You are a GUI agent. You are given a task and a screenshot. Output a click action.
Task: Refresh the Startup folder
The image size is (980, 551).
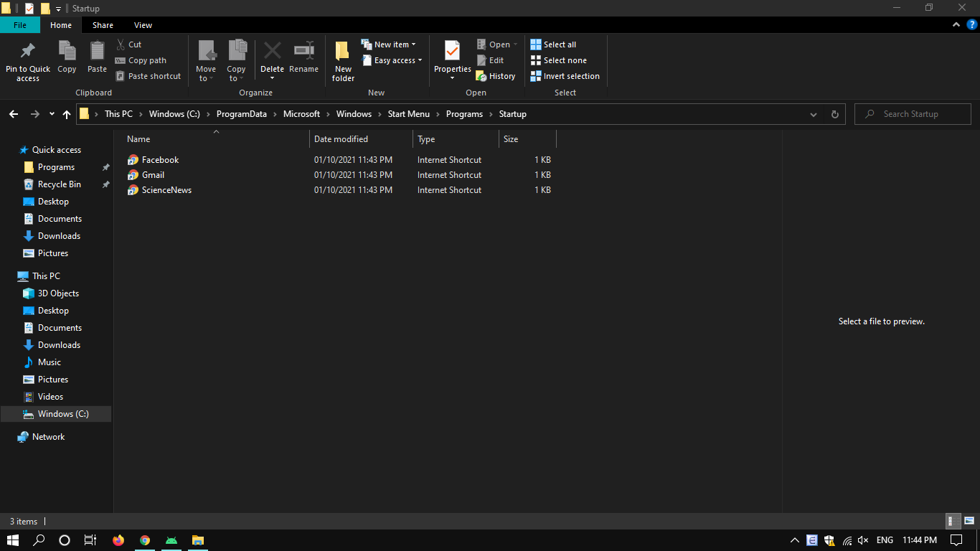click(x=834, y=114)
